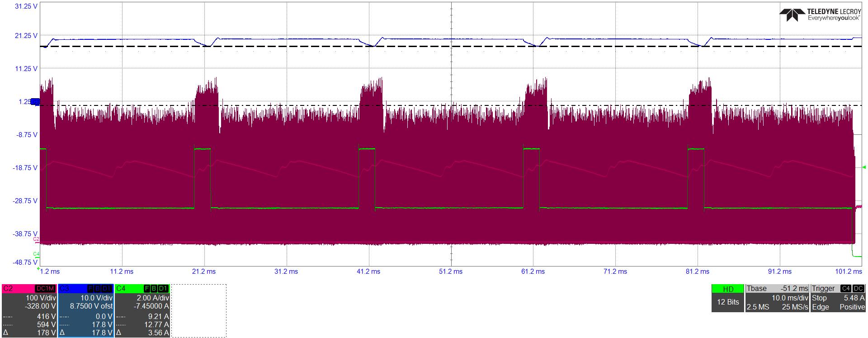Image resolution: width=868 pixels, height=338 pixels.
Task: Click the F badge in the C4 descriptor
Action: tap(147, 289)
